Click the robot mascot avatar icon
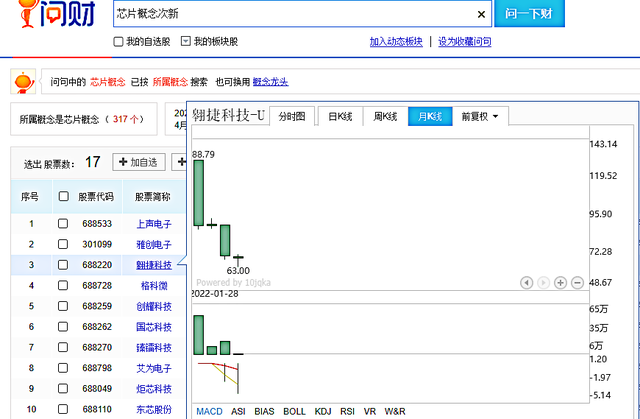This screenshot has width=640, height=419. tap(23, 81)
